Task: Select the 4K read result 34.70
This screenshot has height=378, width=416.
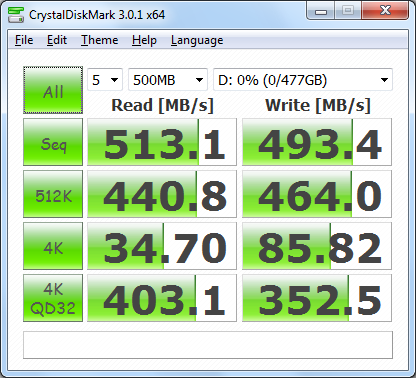Action: coord(162,246)
